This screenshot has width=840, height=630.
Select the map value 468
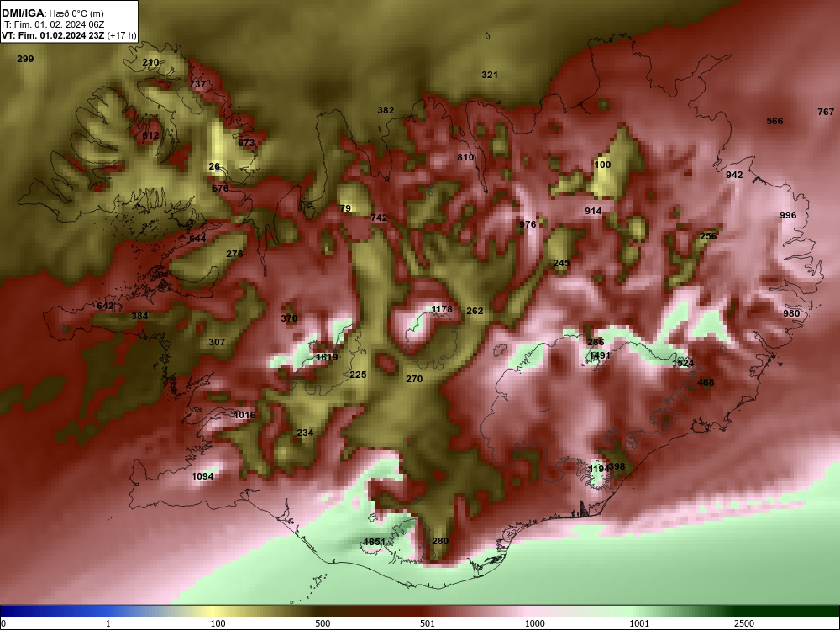pyautogui.click(x=706, y=382)
